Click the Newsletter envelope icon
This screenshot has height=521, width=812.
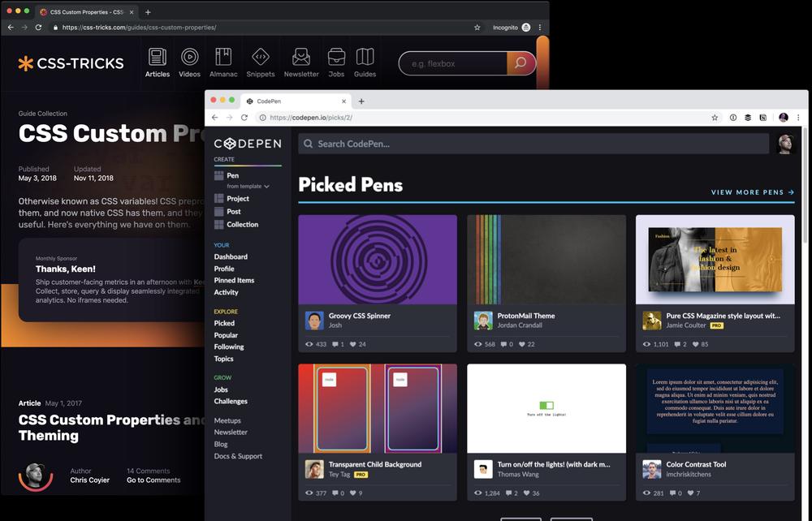pyautogui.click(x=300, y=56)
